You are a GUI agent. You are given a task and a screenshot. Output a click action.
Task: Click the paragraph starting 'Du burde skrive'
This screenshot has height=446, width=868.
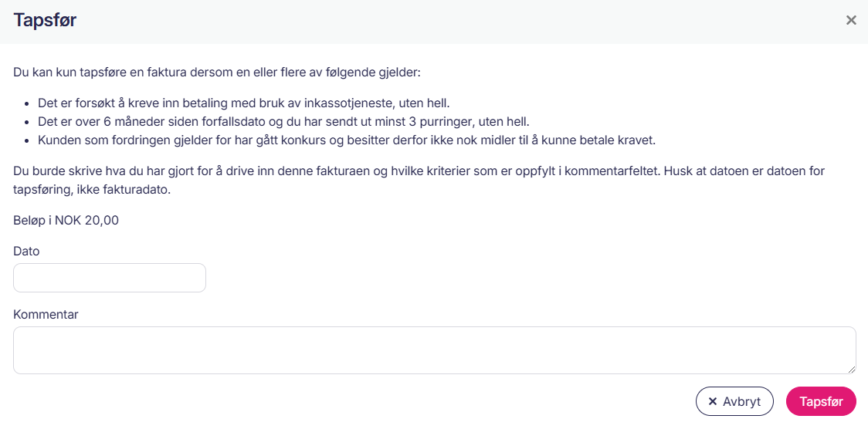point(417,171)
